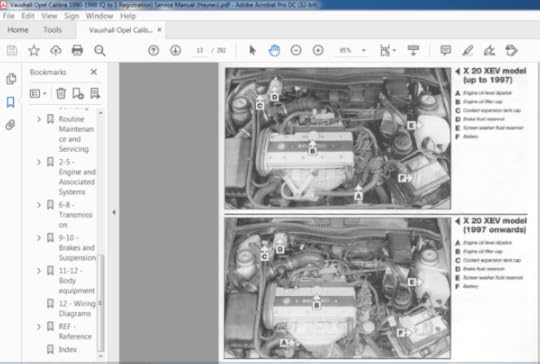Click bookmarks scrollbar up arrow
This screenshot has width=540, height=364.
pyautogui.click(x=101, y=113)
